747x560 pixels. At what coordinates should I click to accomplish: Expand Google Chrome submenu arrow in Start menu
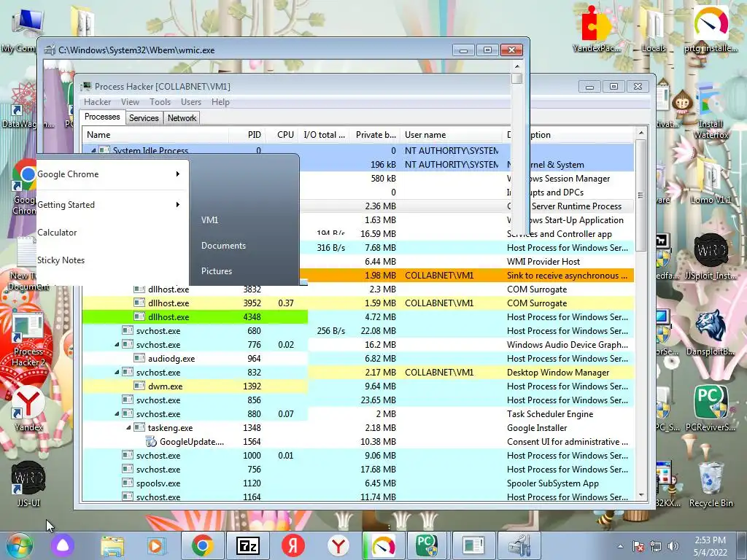coord(178,174)
